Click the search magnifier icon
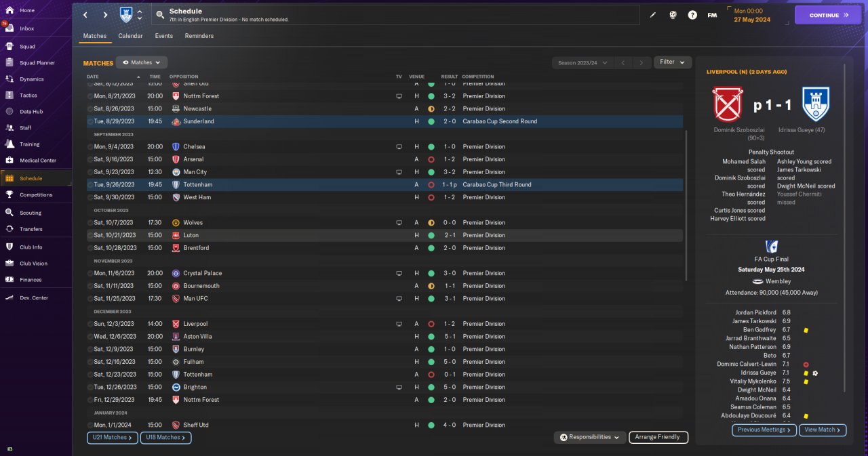 pos(160,15)
